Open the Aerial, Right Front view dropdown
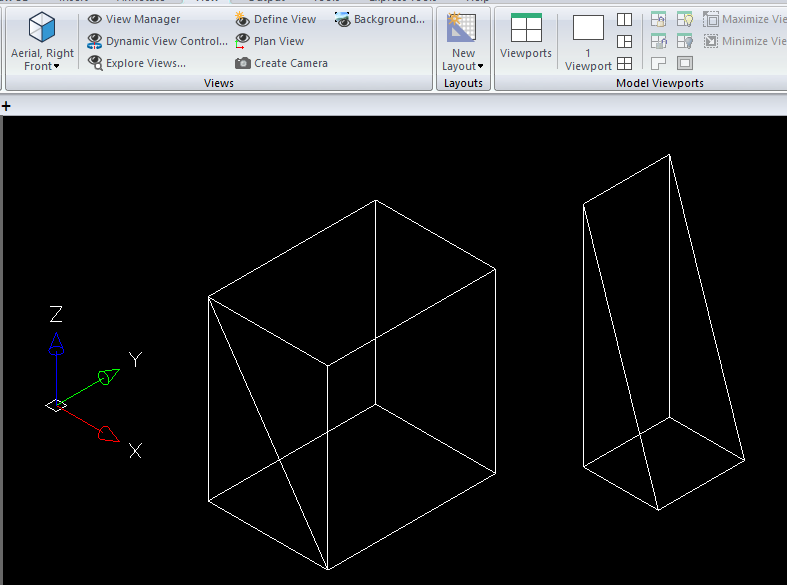The image size is (787, 585). (42, 59)
